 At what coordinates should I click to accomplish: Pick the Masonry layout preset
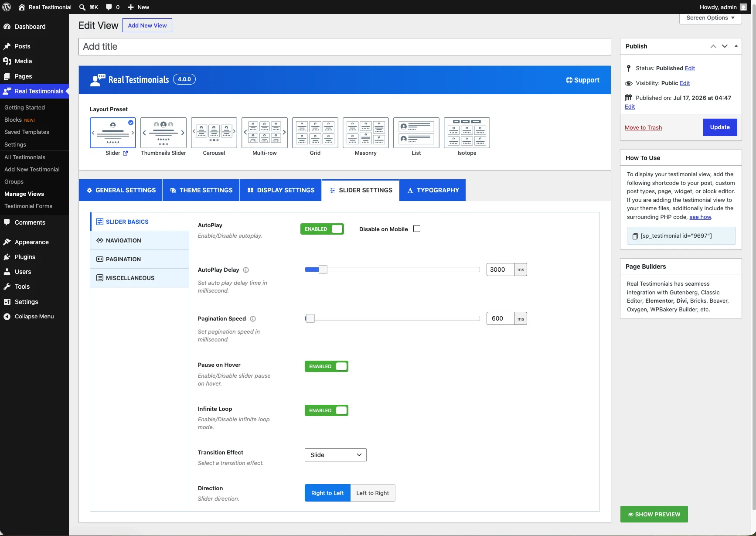point(366,133)
